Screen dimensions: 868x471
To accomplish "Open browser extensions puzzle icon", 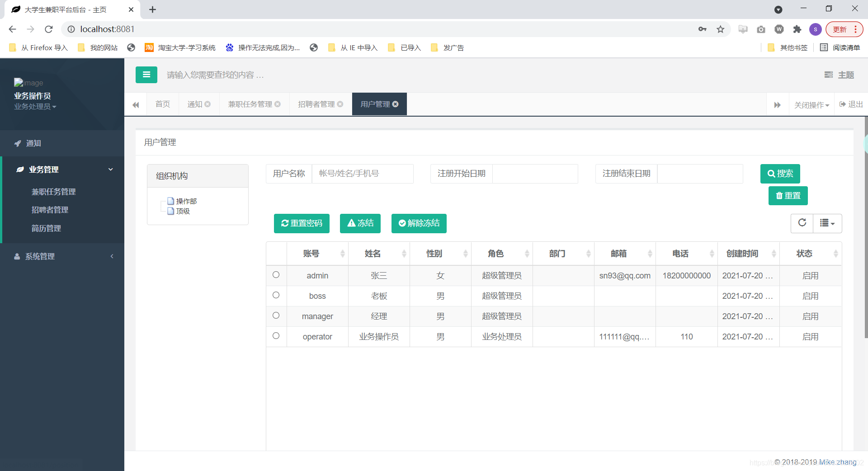I will (x=797, y=29).
